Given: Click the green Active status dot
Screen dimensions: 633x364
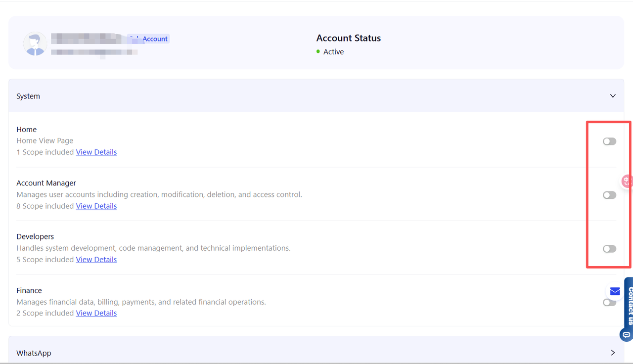Looking at the screenshot, I should [318, 52].
